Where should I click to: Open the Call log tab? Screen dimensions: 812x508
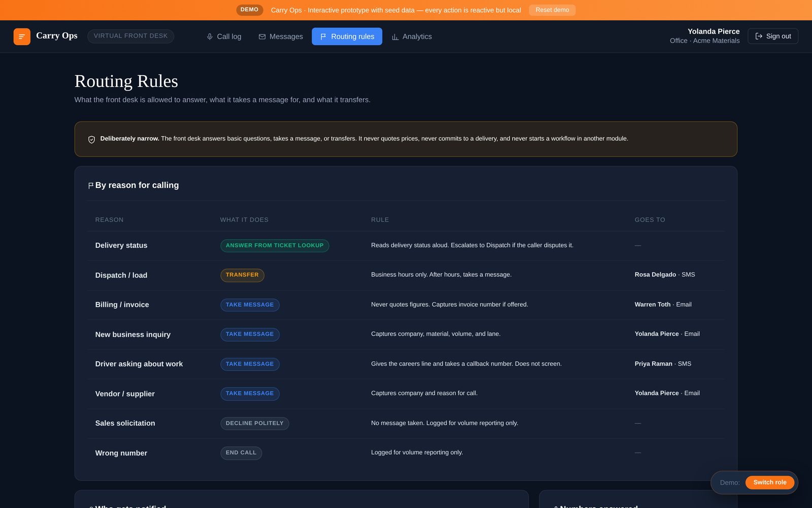pos(224,37)
